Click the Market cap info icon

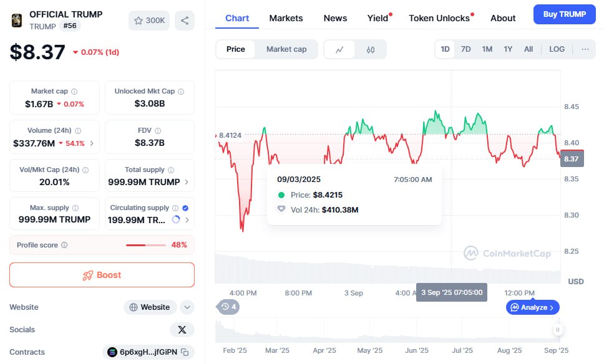pyautogui.click(x=74, y=92)
